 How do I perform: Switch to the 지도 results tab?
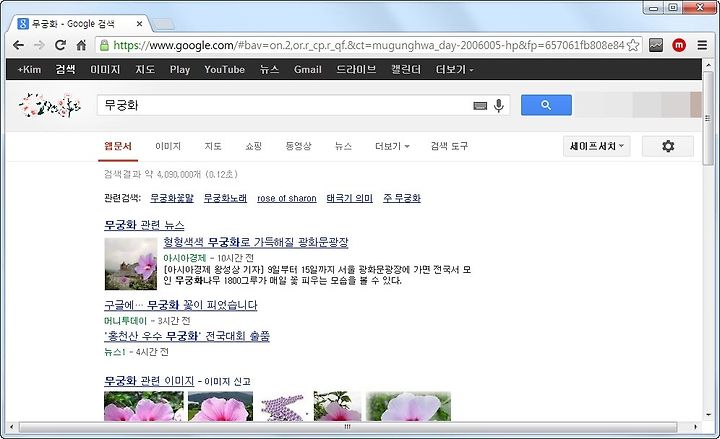[213, 146]
